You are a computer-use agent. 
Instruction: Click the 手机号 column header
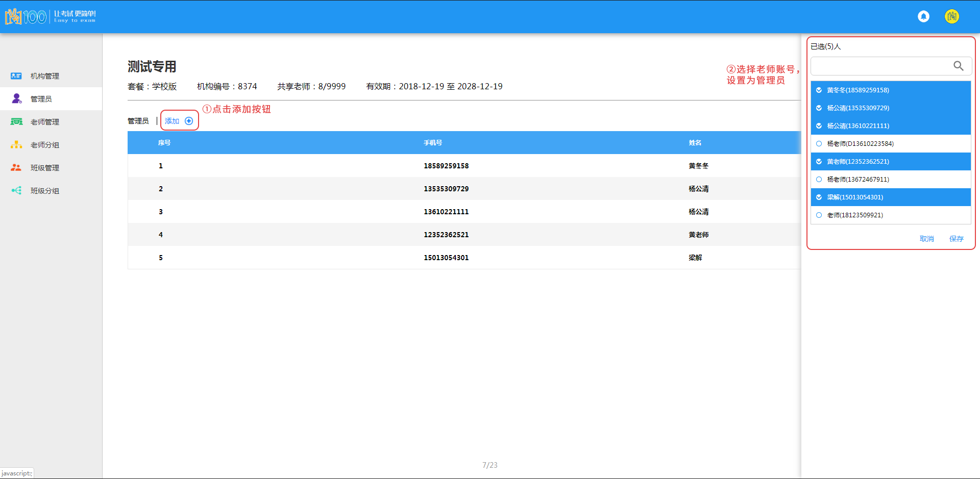click(x=433, y=143)
